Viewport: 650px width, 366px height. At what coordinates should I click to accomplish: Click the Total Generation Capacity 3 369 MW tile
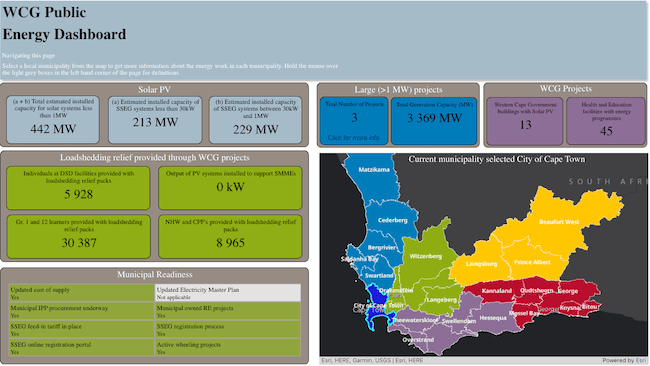[434, 121]
